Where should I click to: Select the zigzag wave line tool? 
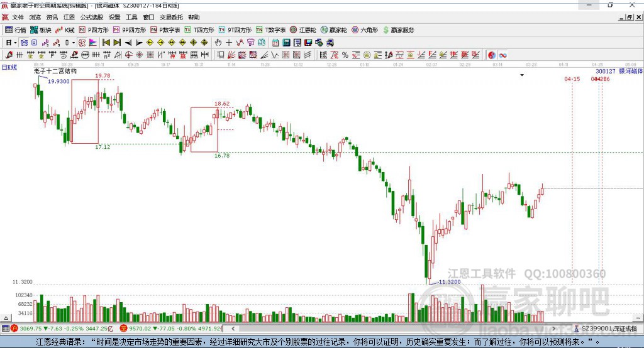pos(275,55)
